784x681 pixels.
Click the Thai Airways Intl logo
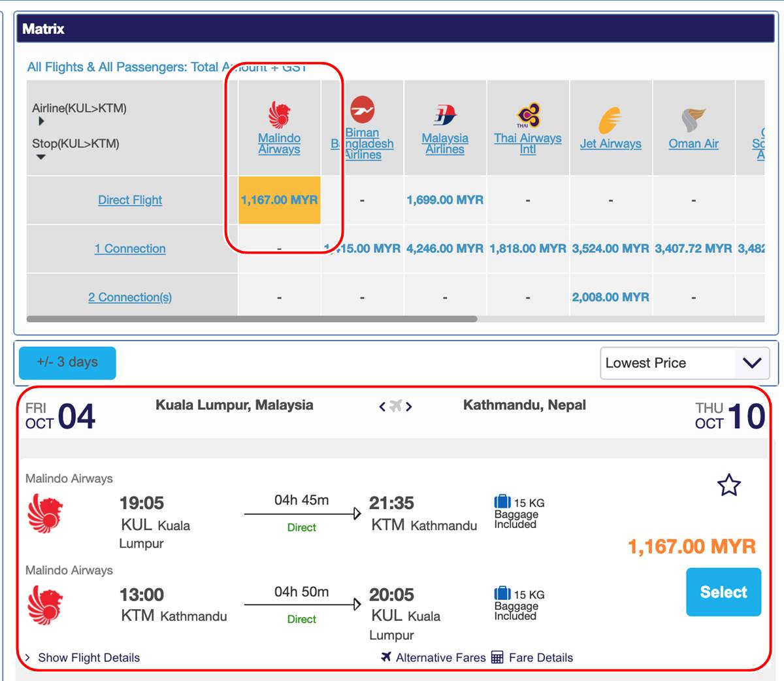pos(528,115)
